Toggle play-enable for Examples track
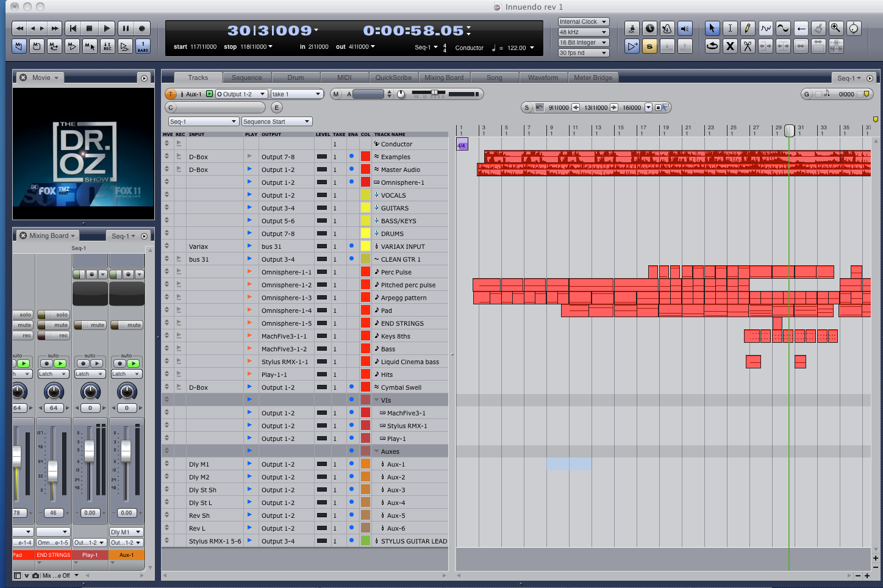Image resolution: width=883 pixels, height=588 pixels. (x=249, y=157)
